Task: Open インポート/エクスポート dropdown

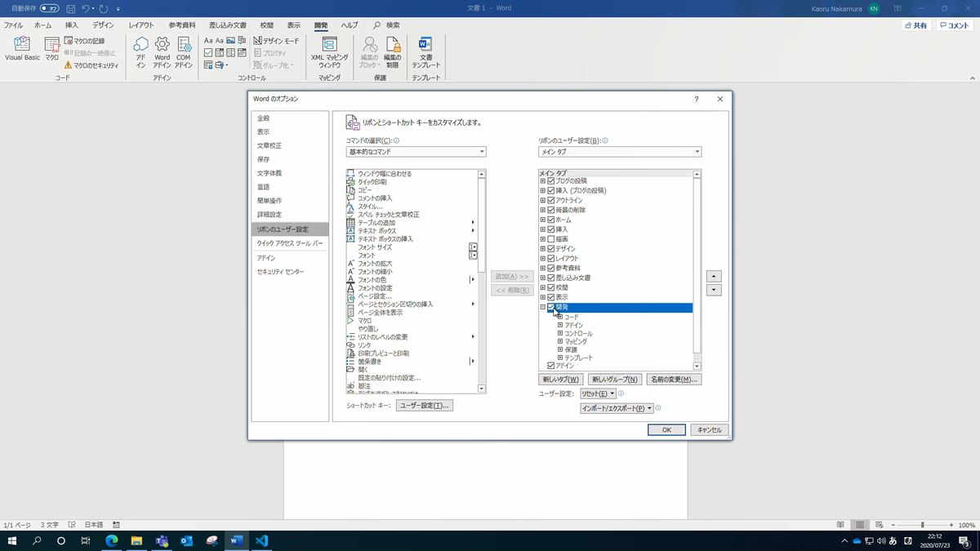Action: 616,408
